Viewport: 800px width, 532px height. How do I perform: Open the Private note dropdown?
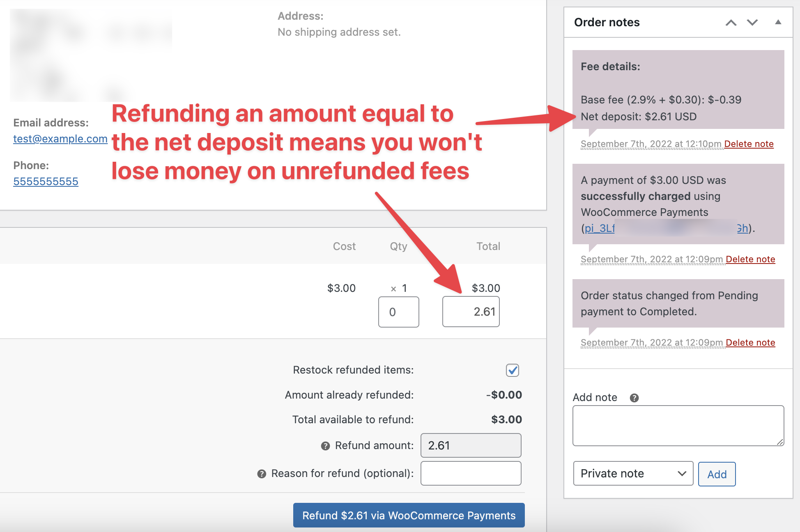click(633, 474)
